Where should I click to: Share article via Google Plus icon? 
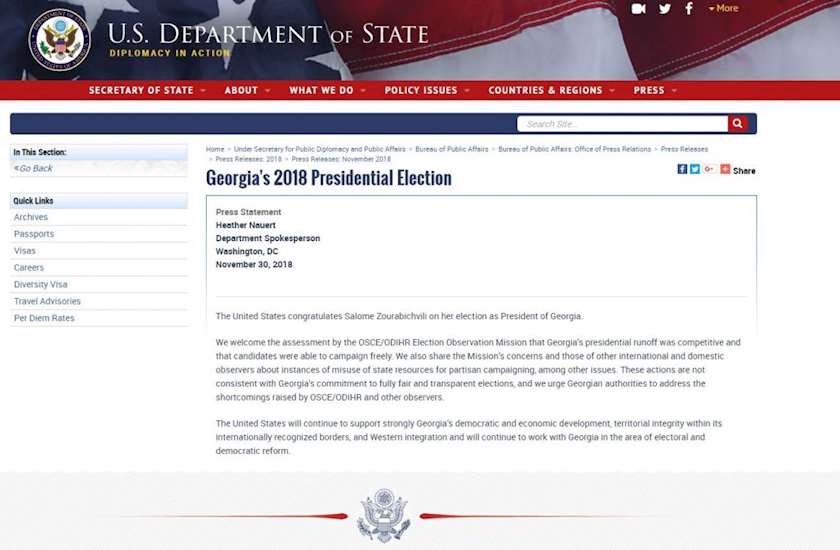pyautogui.click(x=709, y=169)
